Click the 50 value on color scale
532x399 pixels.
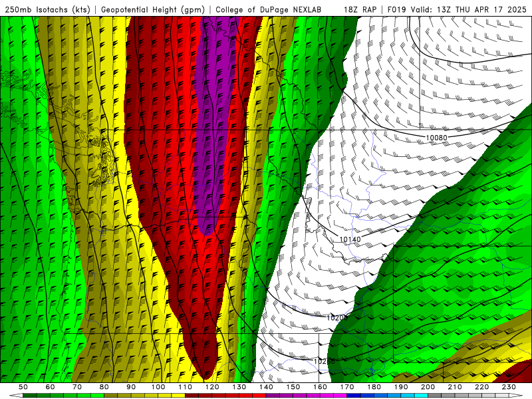23,387
